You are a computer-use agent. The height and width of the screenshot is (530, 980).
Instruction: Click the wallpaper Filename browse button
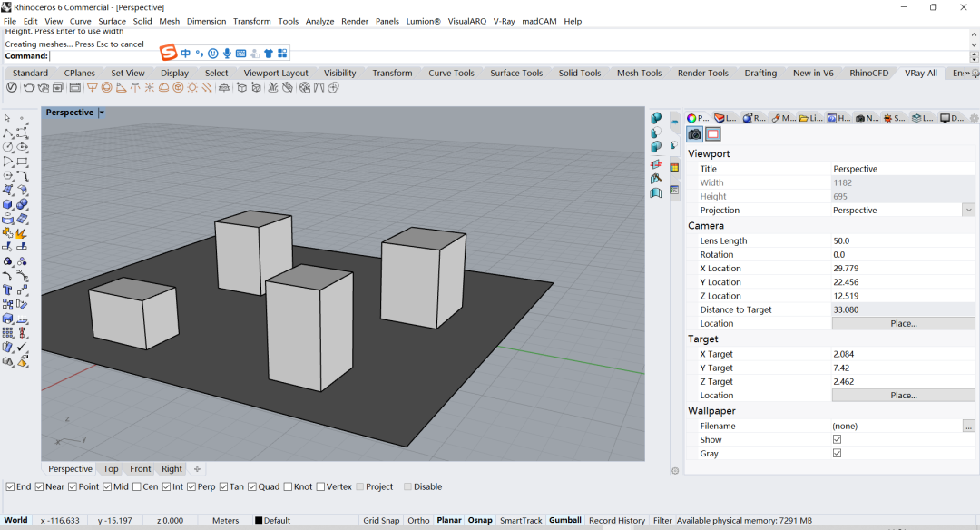(x=968, y=427)
